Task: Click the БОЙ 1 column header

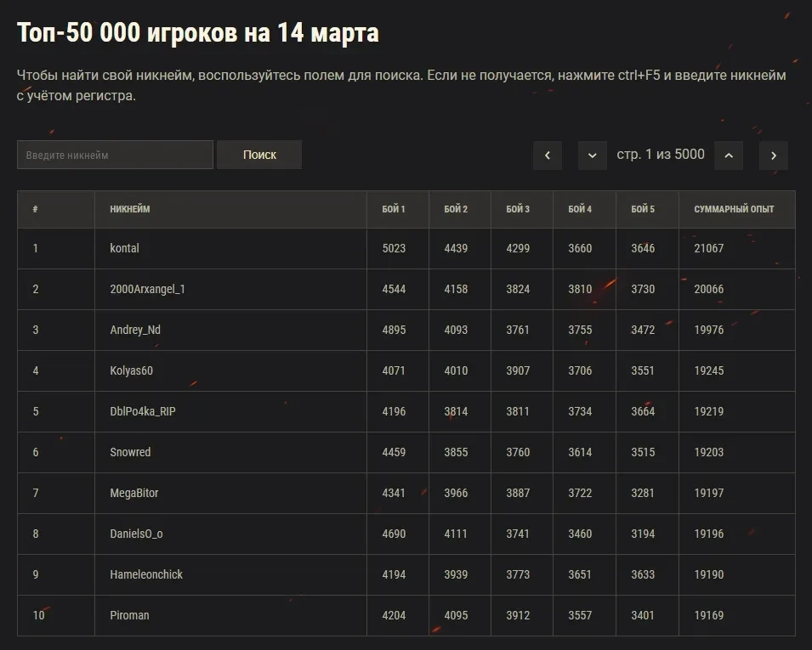Action: (x=393, y=209)
